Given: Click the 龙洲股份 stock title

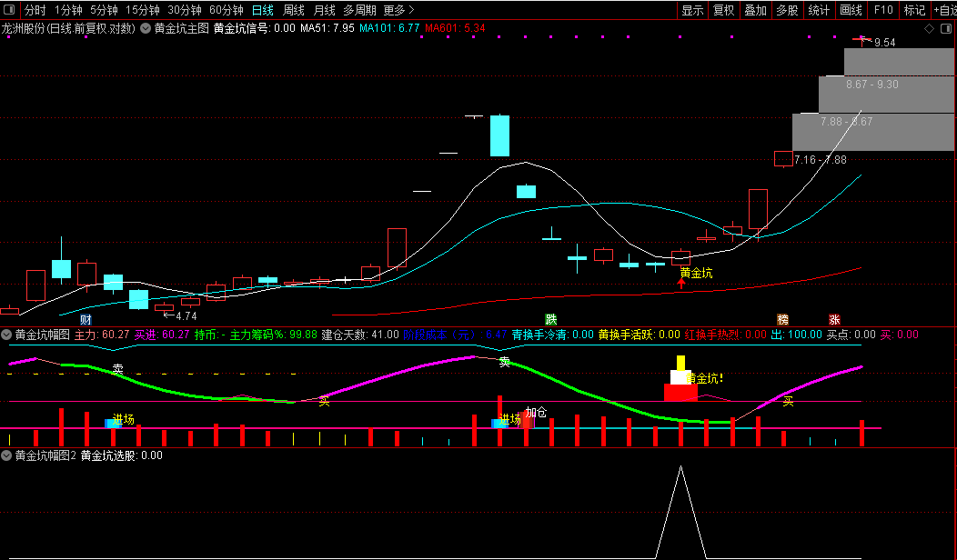Looking at the screenshot, I should 23,28.
